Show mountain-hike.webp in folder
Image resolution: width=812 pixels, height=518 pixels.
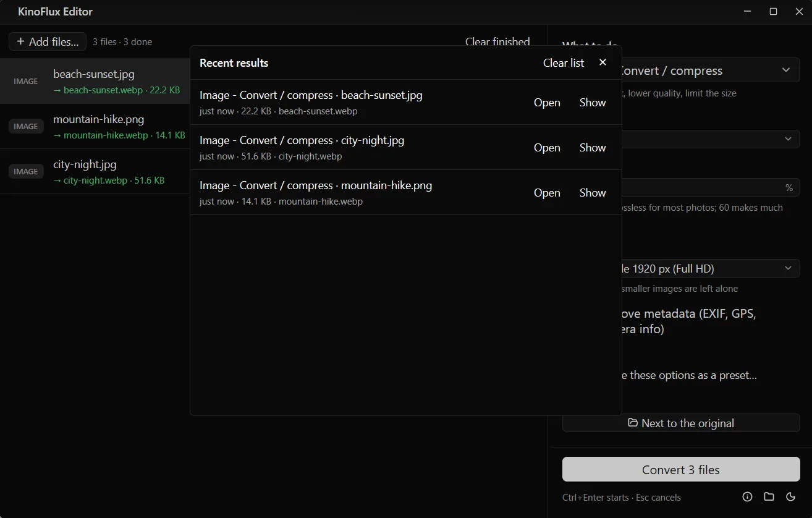[593, 193]
